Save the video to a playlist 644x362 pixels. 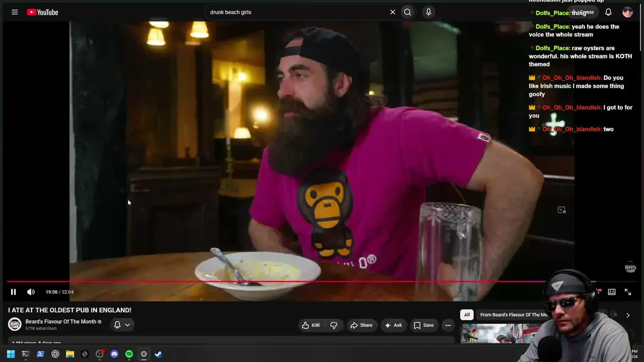(x=424, y=325)
